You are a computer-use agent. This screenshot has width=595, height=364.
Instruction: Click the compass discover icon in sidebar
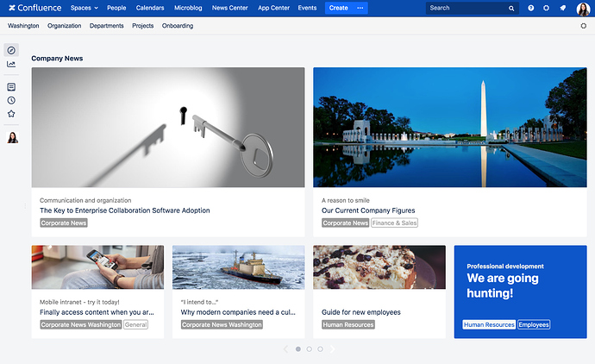11,50
